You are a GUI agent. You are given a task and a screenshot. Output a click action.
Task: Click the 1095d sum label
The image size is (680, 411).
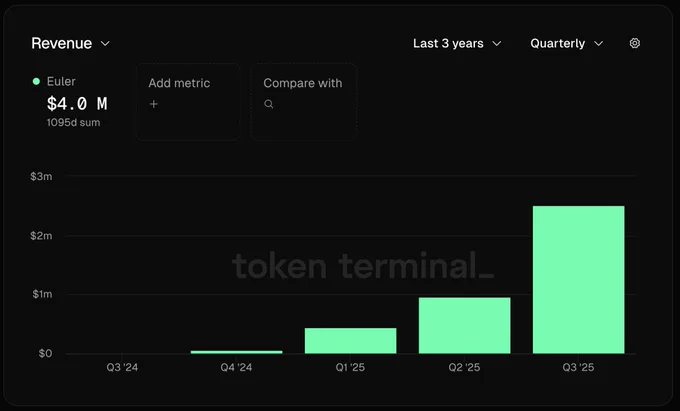73,123
